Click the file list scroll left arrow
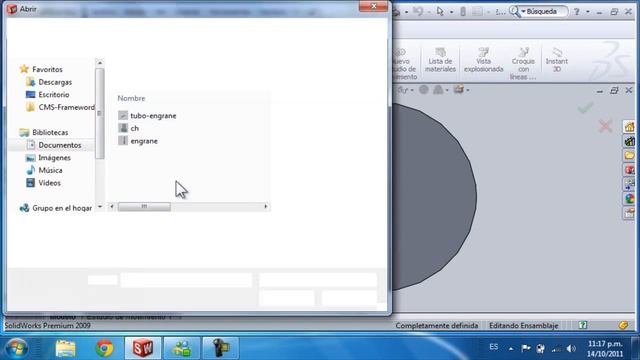The image size is (640, 360). tap(111, 207)
